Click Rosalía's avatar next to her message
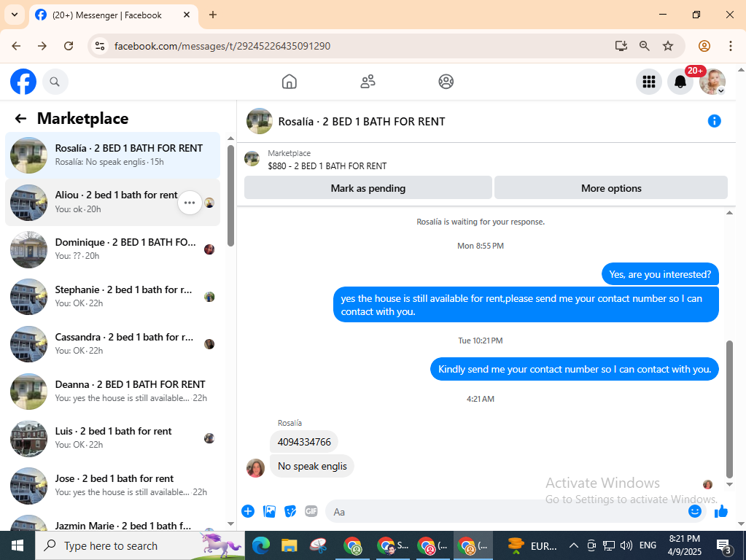Screen dimensions: 746x560 click(255, 468)
